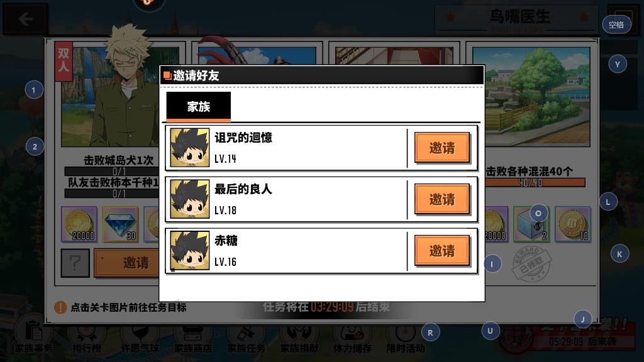The height and width of the screenshot is (362, 644).
Task: Click avatar of 最后的良人
Action: (x=190, y=199)
